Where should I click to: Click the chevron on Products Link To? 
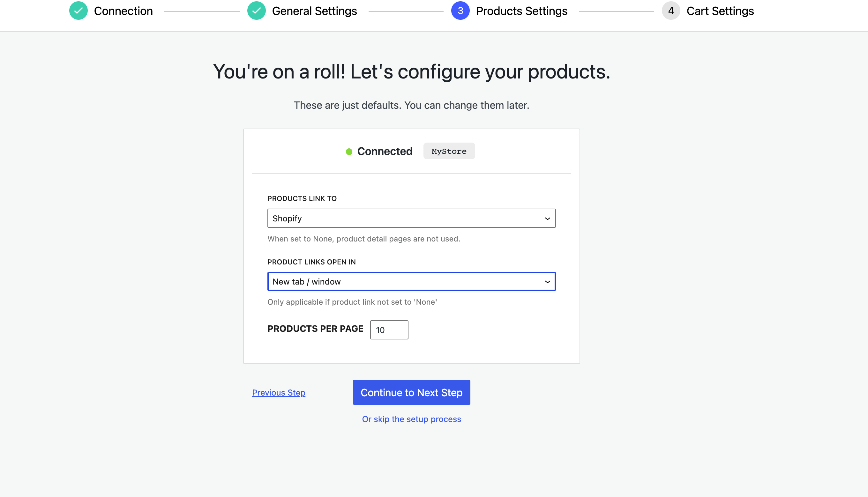(547, 219)
